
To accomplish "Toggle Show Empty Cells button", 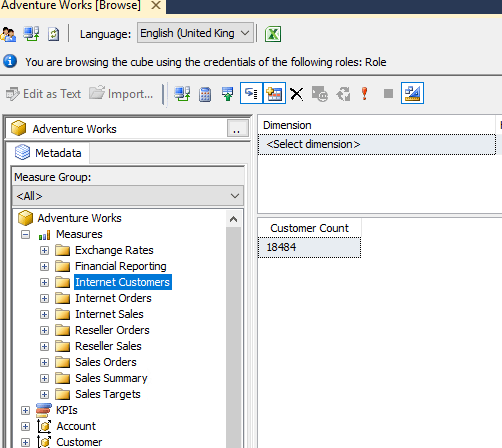I will click(228, 94).
